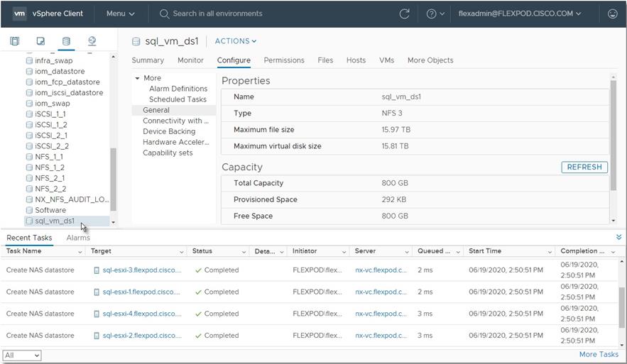Select the Recent Tasks tab
Image resolution: width=627 pixels, height=364 pixels.
point(29,238)
